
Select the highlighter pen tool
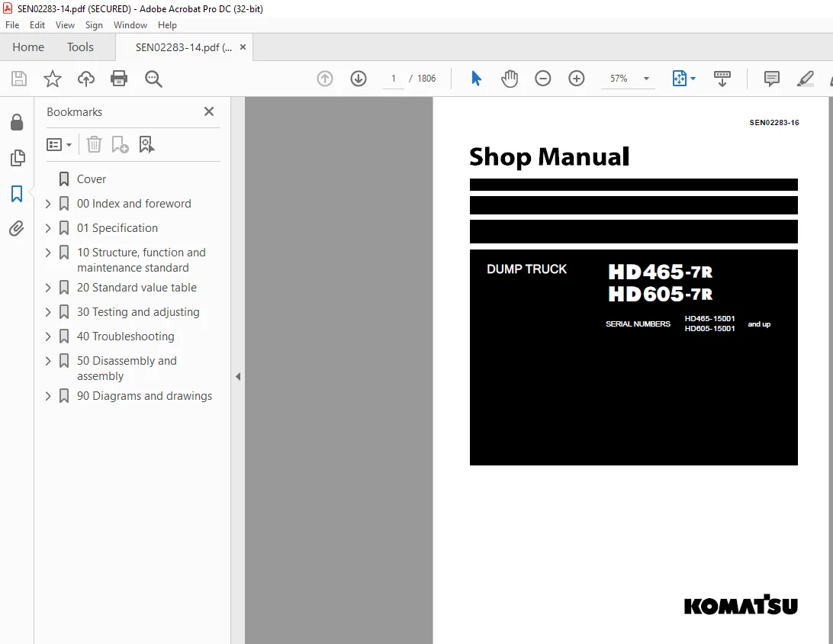[806, 79]
